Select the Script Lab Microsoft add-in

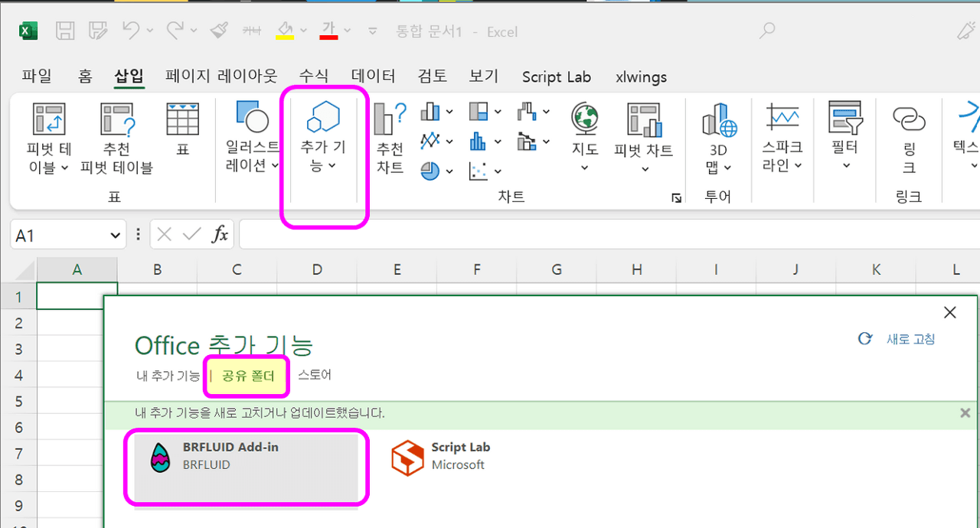(441, 457)
